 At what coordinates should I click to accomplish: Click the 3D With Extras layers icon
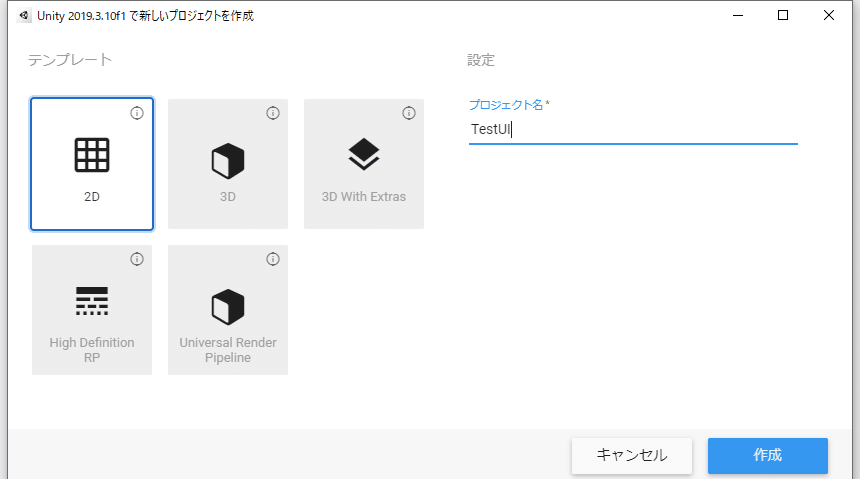coord(364,154)
